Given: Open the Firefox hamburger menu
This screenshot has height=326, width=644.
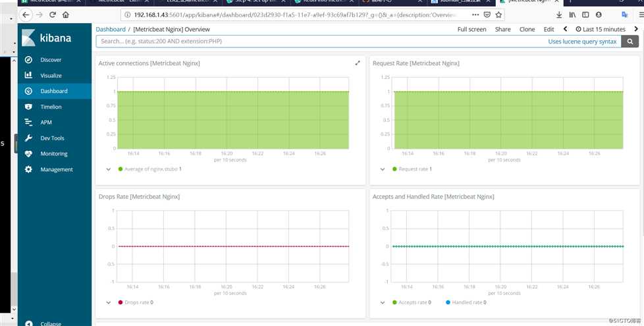Looking at the screenshot, I should (x=641, y=14).
